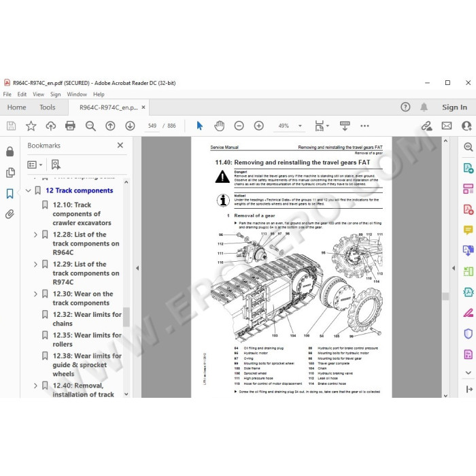
Task: Open the Help menu
Action: pos(99,95)
